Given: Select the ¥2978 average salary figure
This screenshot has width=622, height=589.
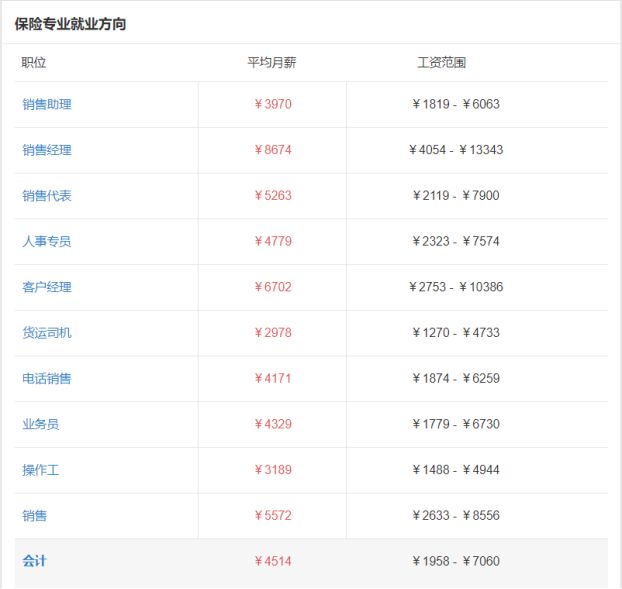Looking at the screenshot, I should (x=272, y=333).
